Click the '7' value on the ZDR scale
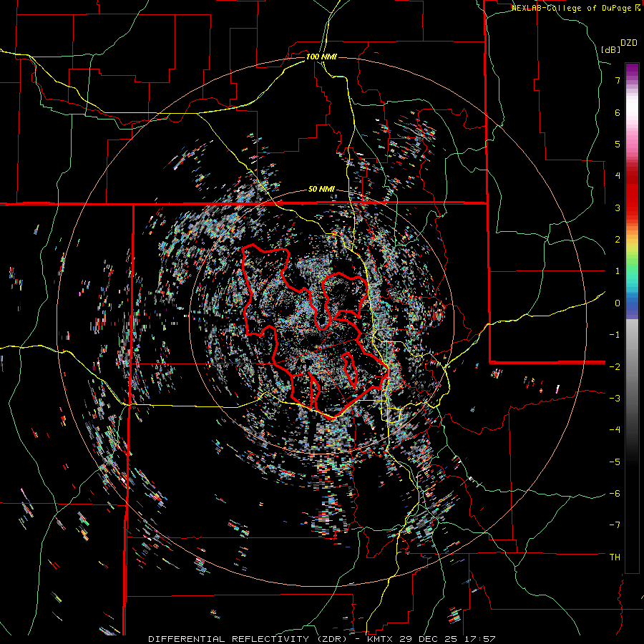The image size is (644, 644). (x=618, y=80)
